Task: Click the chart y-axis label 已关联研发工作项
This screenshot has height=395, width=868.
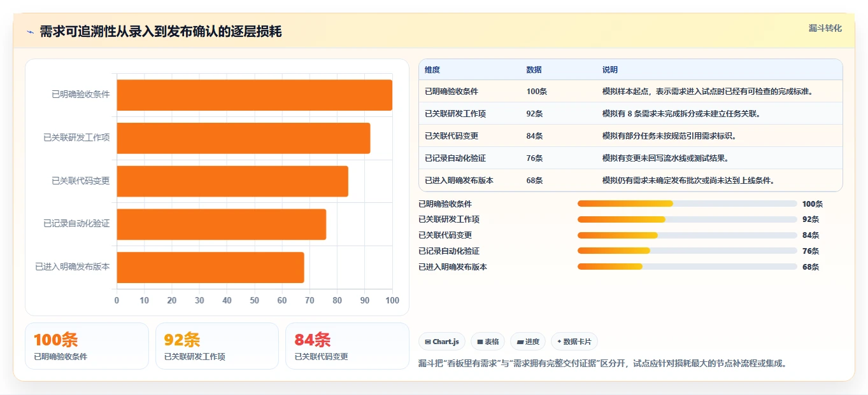Action: pos(76,137)
